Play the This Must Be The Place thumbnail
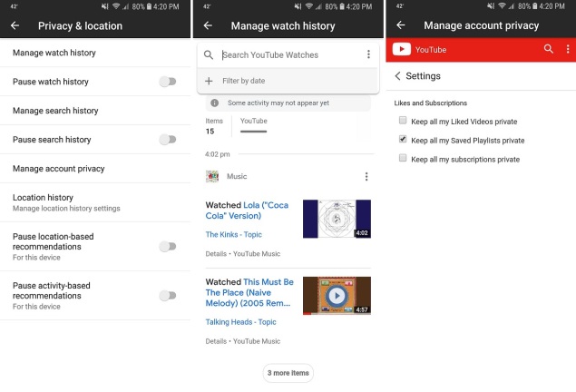 click(337, 296)
